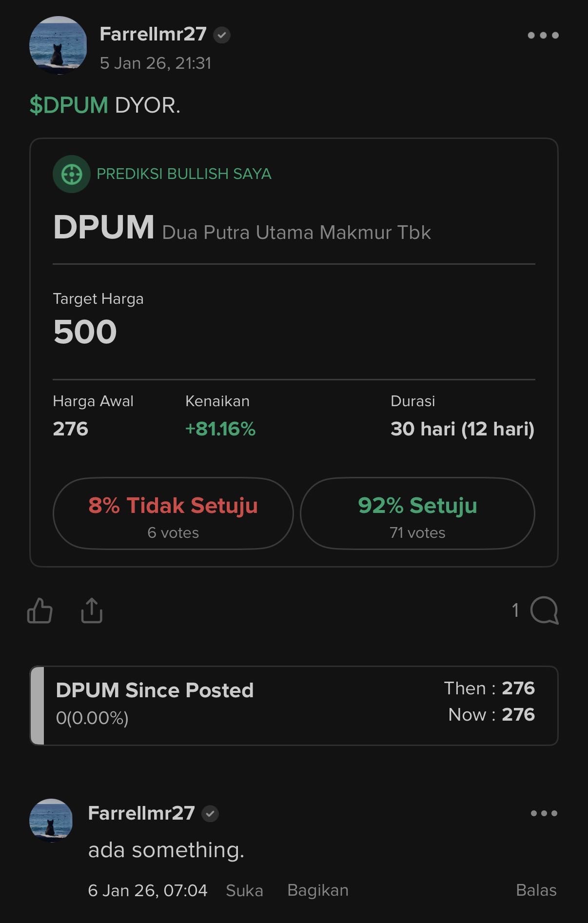Open post author's cat avatar
This screenshot has height=923, width=588.
(x=58, y=45)
